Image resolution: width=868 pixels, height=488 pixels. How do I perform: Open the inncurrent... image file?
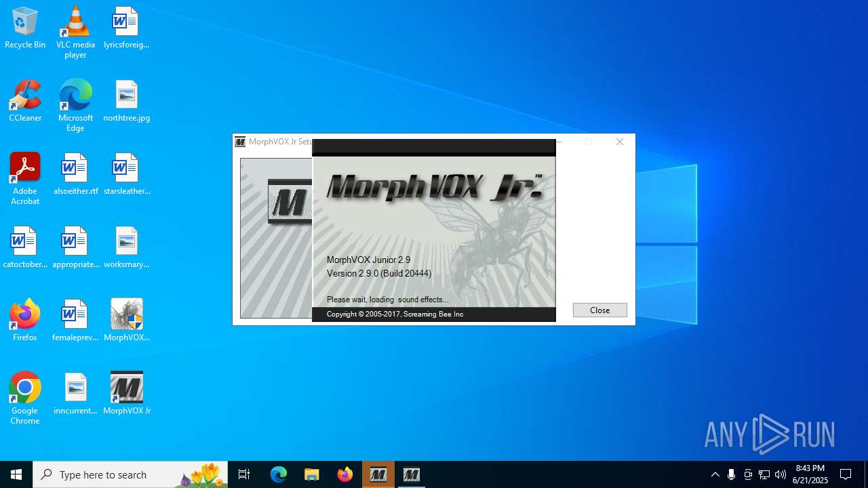75,394
